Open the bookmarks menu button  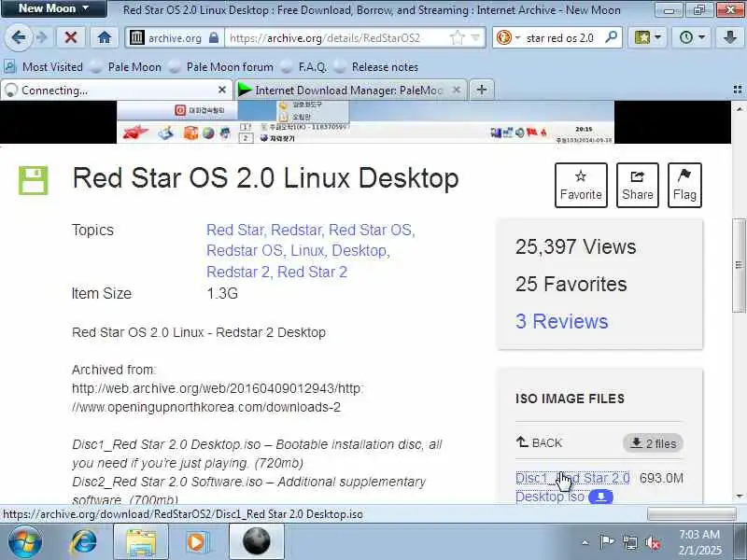coord(647,37)
